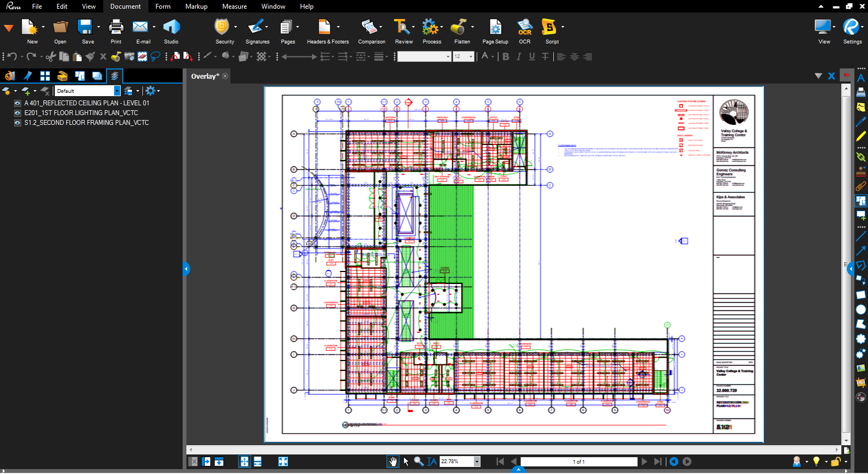This screenshot has height=474, width=868.
Task: Open the font size dropdown
Action: click(471, 56)
